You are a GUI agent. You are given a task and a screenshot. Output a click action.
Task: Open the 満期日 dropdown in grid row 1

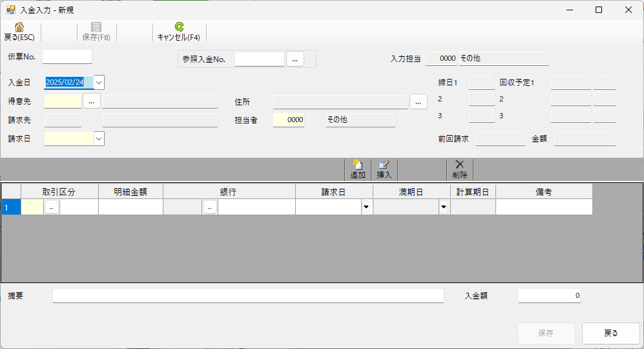point(444,207)
